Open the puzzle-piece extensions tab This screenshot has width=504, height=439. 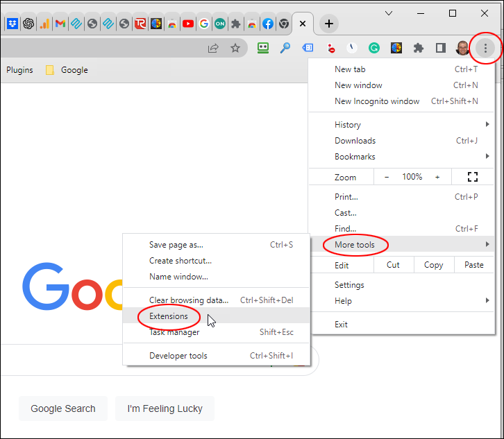tap(236, 24)
